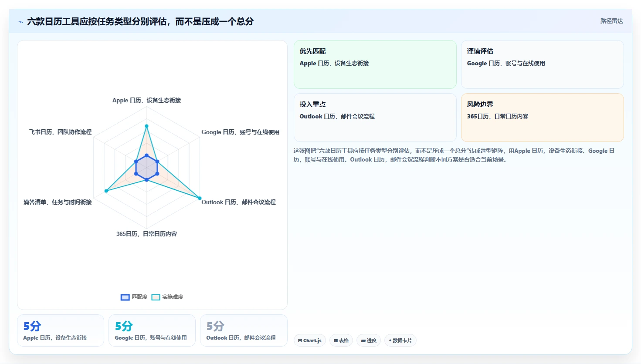Open the 优先匹配 card
The height and width of the screenshot is (364, 641).
pyautogui.click(x=375, y=64)
